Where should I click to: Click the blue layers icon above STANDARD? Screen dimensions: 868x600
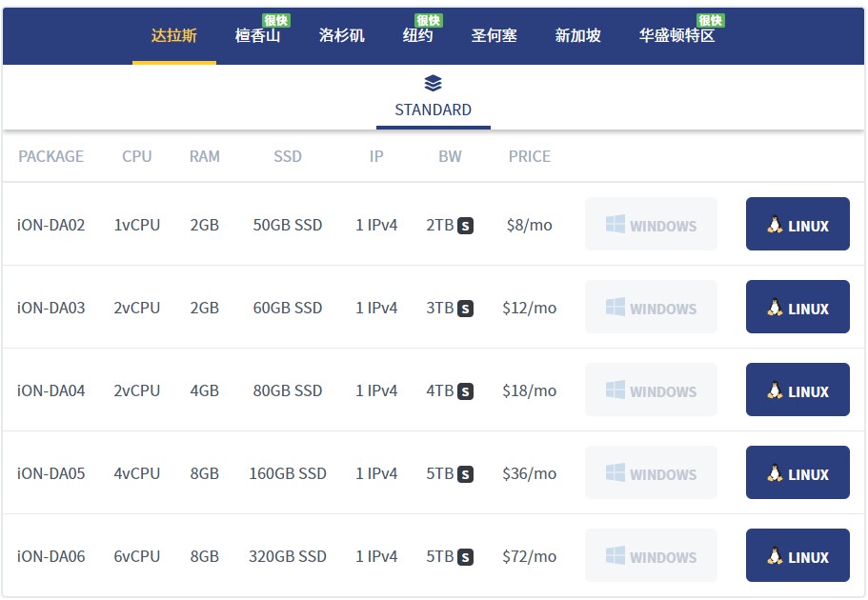pyautogui.click(x=433, y=83)
